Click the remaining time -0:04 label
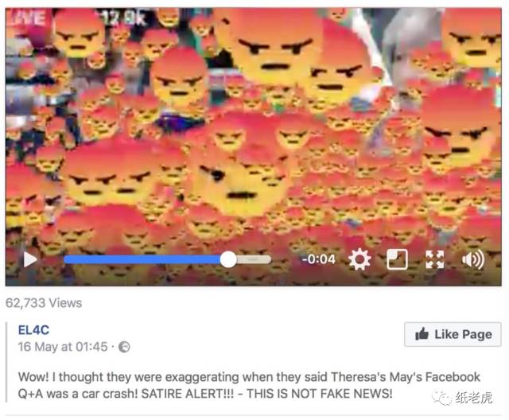Image resolution: width=509 pixels, height=420 pixels. tap(318, 259)
